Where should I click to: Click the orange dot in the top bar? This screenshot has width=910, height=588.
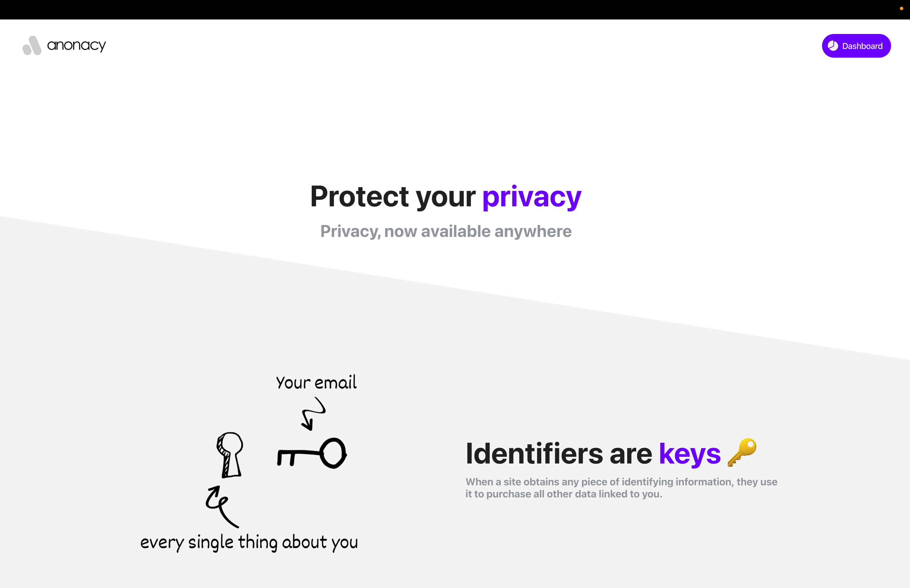tap(901, 8)
